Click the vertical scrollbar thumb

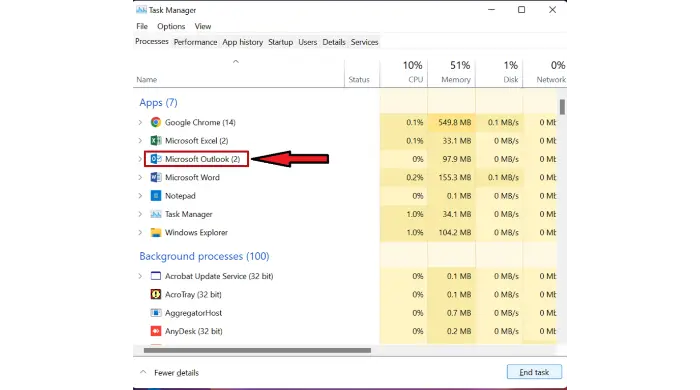point(562,107)
